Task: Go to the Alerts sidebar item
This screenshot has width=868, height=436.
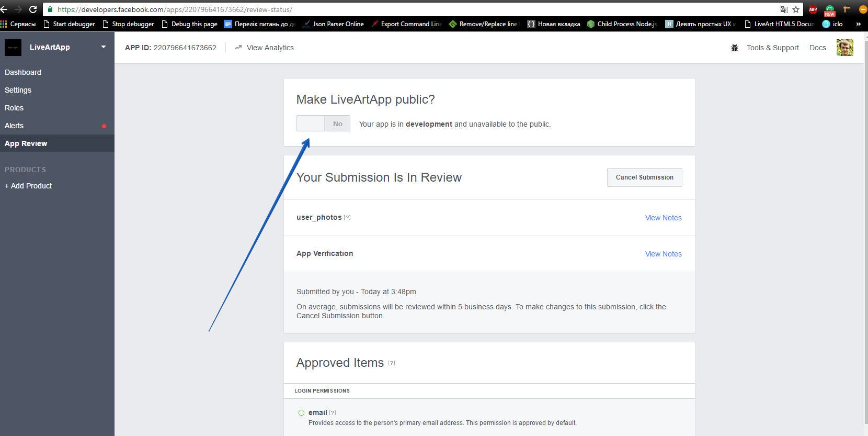Action: [x=14, y=126]
